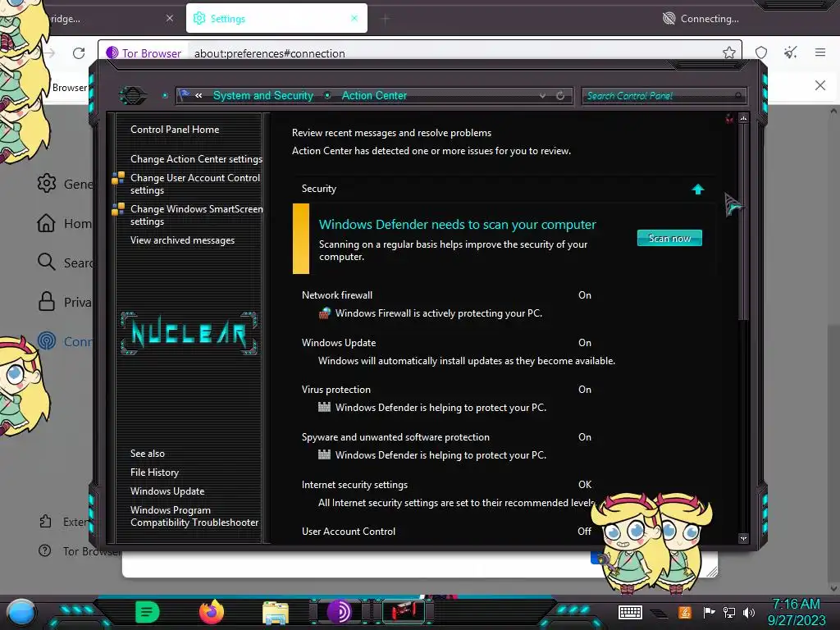Screen dimensions: 840x630
Task: Switch to Tor Browser taskbar button
Action: [x=339, y=612]
